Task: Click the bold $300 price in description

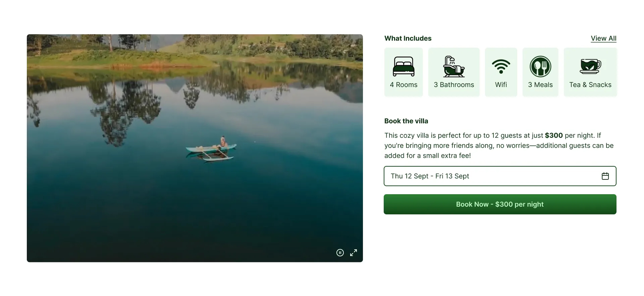Action: click(x=554, y=135)
